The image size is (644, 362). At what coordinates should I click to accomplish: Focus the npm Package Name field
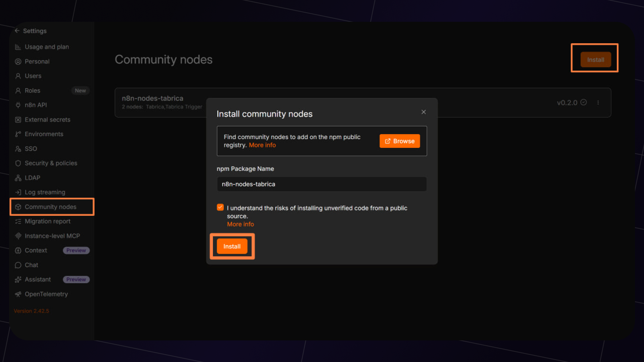[x=322, y=184]
